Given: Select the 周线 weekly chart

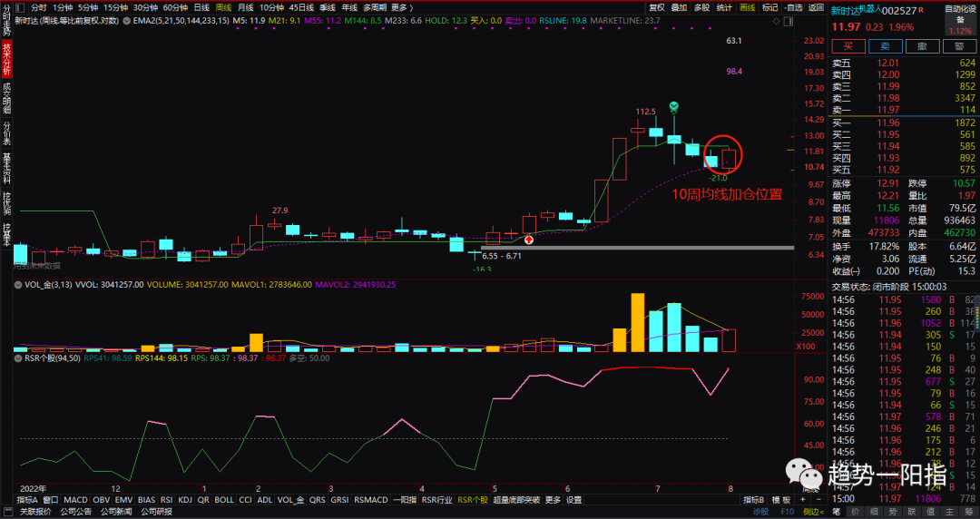Looking at the screenshot, I should pyautogui.click(x=223, y=7).
